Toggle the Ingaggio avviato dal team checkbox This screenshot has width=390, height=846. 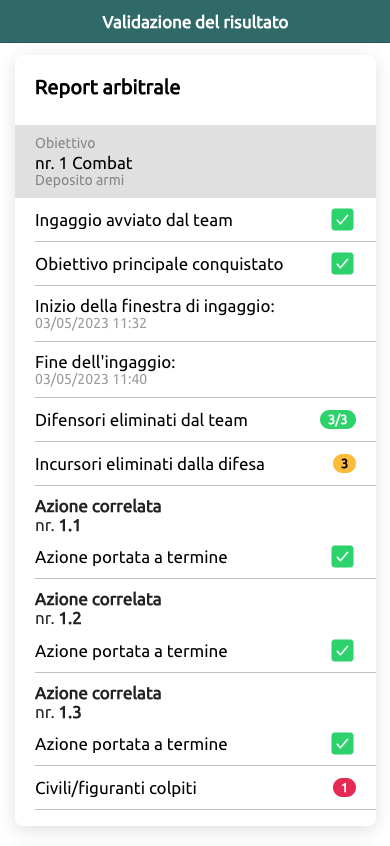[x=342, y=220]
